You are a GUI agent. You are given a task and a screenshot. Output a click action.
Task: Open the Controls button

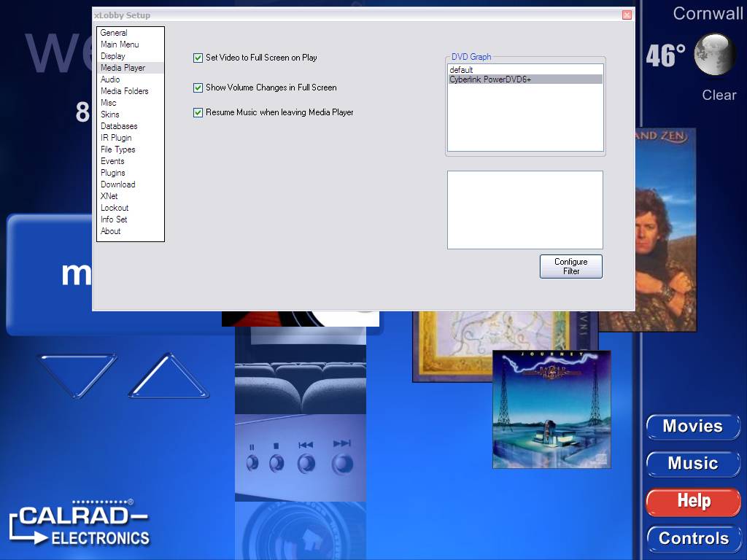point(694,539)
